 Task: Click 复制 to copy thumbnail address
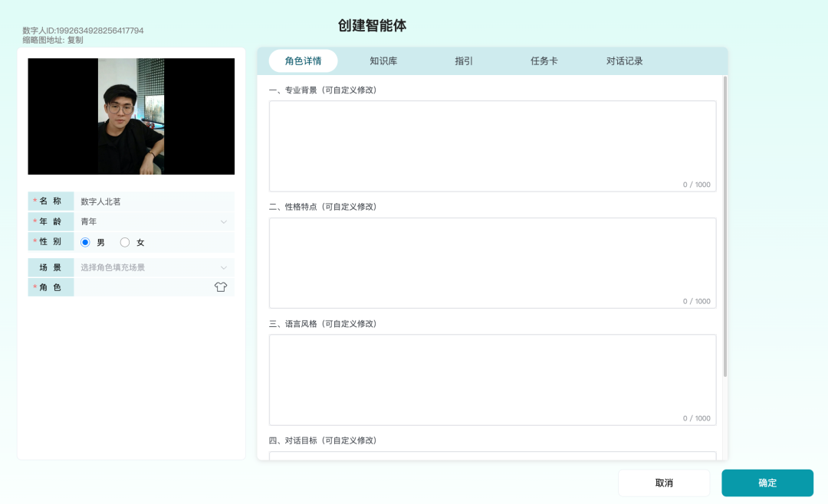click(75, 40)
